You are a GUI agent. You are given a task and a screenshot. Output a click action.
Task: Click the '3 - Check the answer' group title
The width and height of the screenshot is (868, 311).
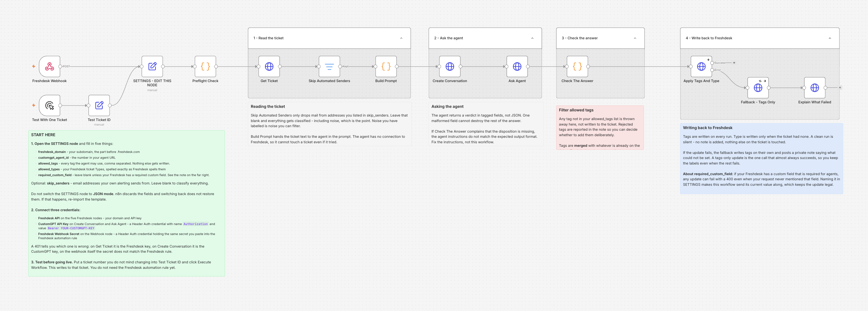click(580, 38)
